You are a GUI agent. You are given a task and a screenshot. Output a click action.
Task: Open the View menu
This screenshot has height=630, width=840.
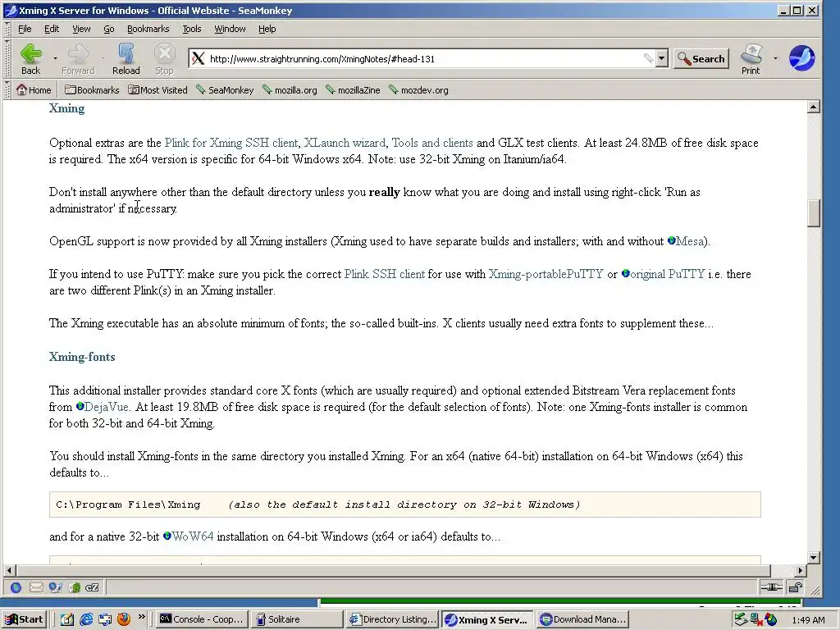click(x=81, y=29)
